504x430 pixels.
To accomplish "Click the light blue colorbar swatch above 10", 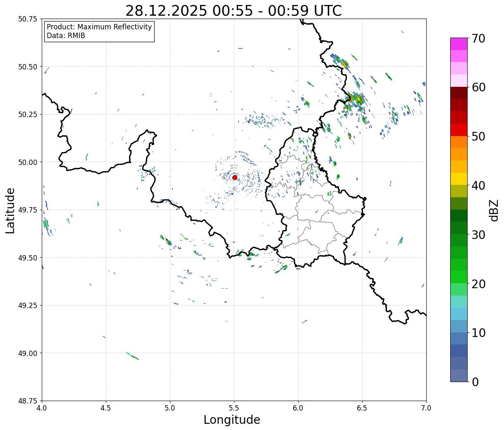I will (459, 326).
